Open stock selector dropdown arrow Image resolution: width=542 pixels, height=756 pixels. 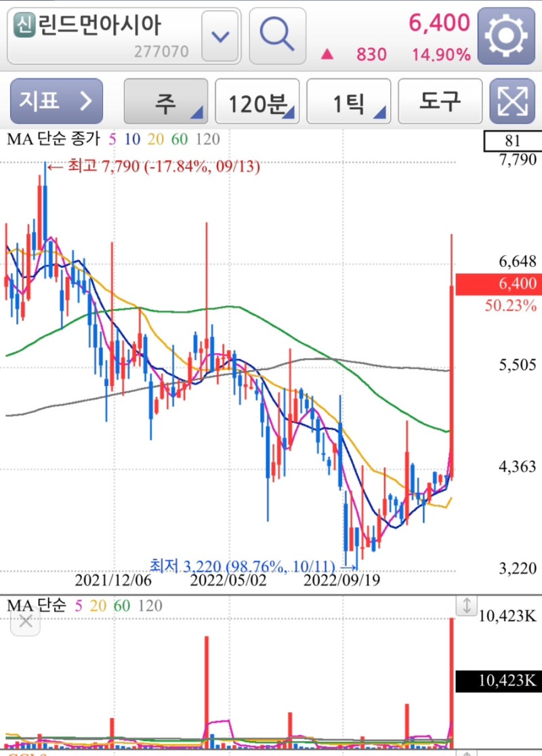coord(220,36)
